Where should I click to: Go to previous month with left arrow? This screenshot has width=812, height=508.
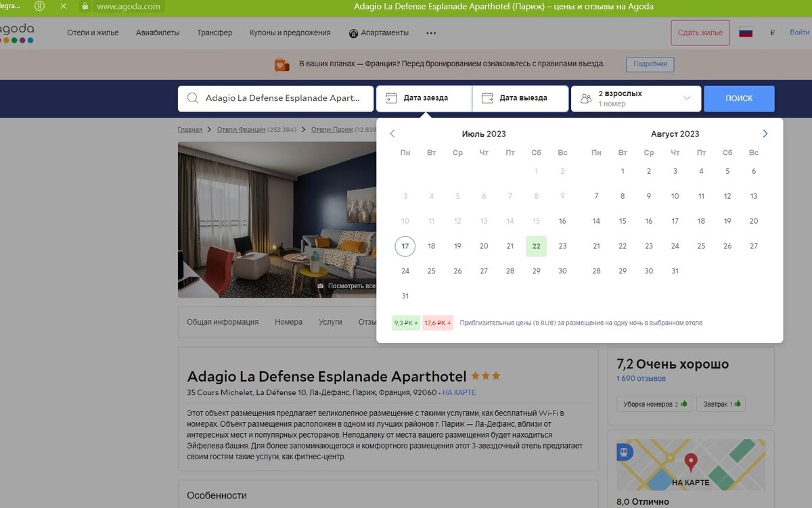pyautogui.click(x=392, y=134)
